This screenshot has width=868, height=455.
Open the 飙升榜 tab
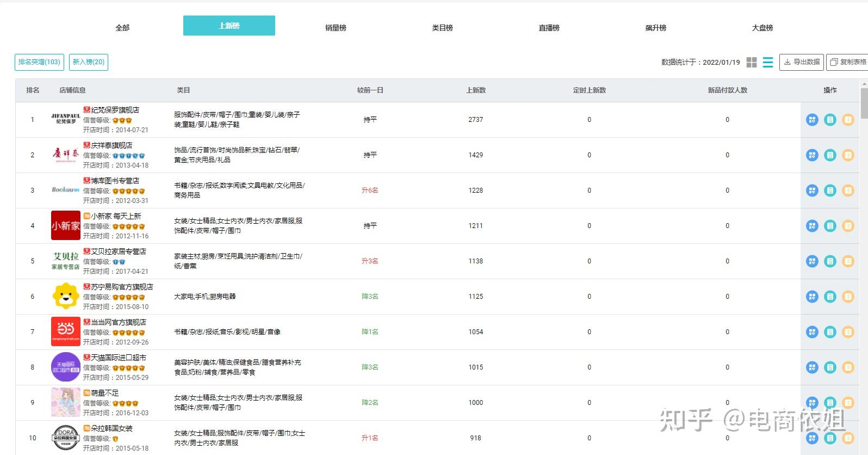point(655,28)
